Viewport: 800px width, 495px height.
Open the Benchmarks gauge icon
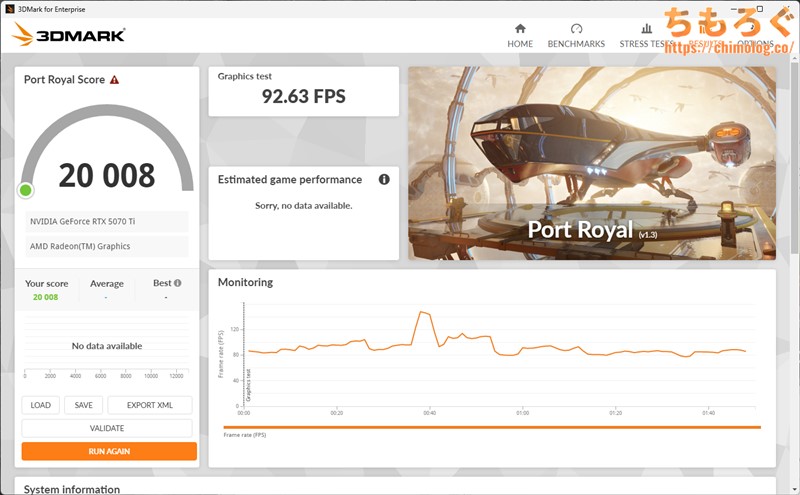(576, 29)
